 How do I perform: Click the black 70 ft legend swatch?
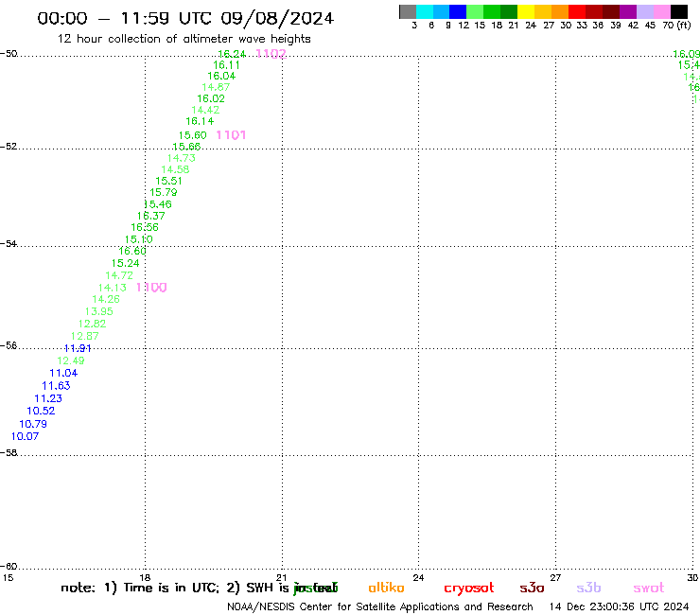click(679, 11)
